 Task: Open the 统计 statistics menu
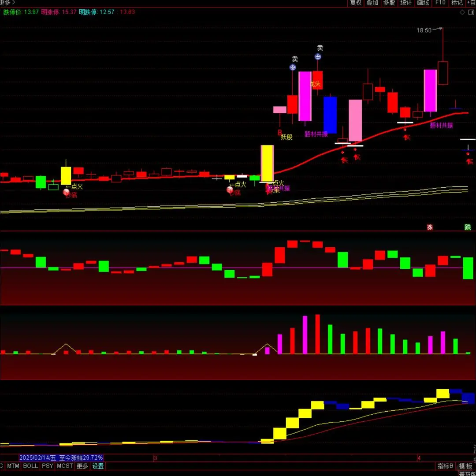[406, 3]
